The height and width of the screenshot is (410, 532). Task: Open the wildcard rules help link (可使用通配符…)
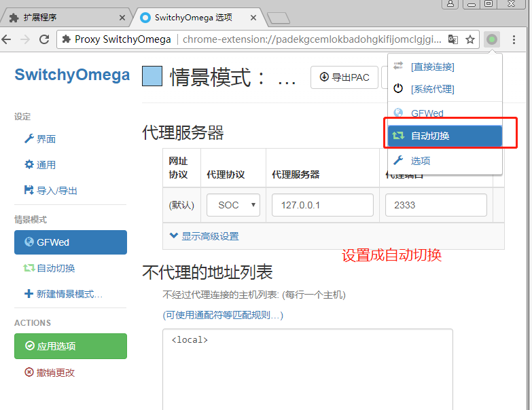[x=223, y=315]
